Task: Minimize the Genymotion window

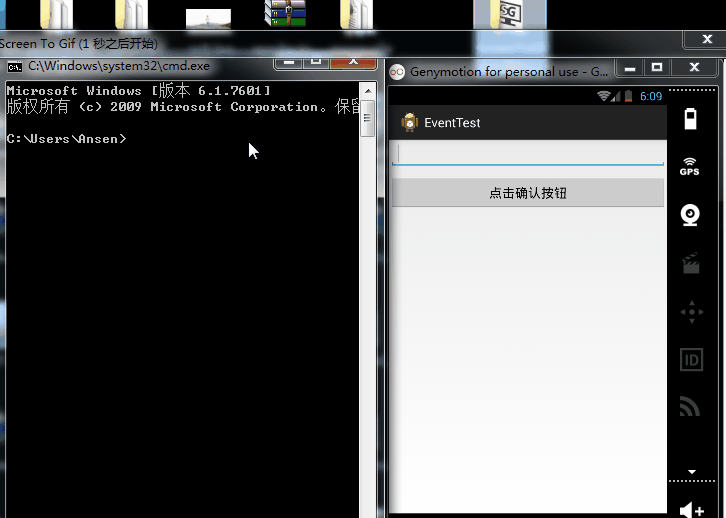Action: click(630, 68)
